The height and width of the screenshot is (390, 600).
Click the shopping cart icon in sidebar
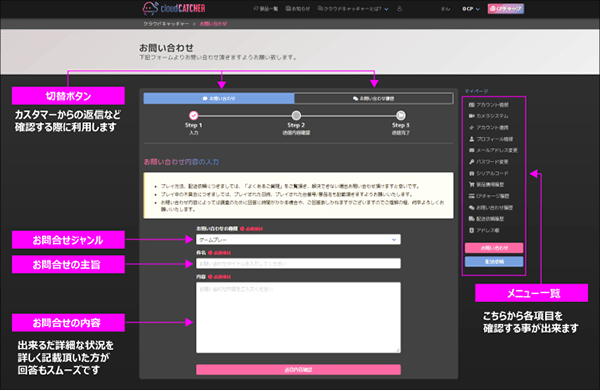click(x=471, y=184)
